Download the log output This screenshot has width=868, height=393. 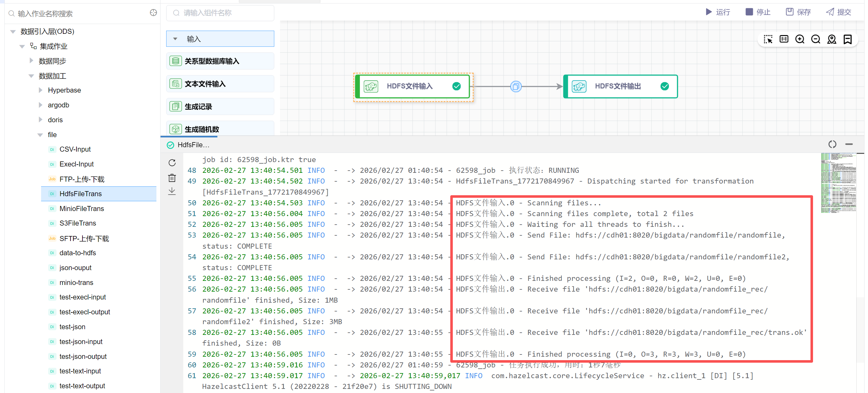172,191
